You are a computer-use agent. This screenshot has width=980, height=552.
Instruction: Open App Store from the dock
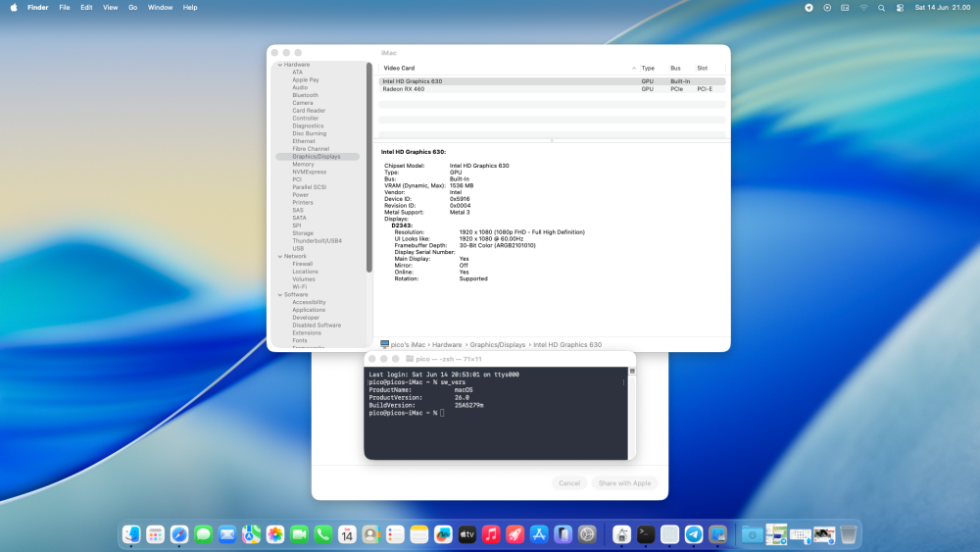coord(539,534)
